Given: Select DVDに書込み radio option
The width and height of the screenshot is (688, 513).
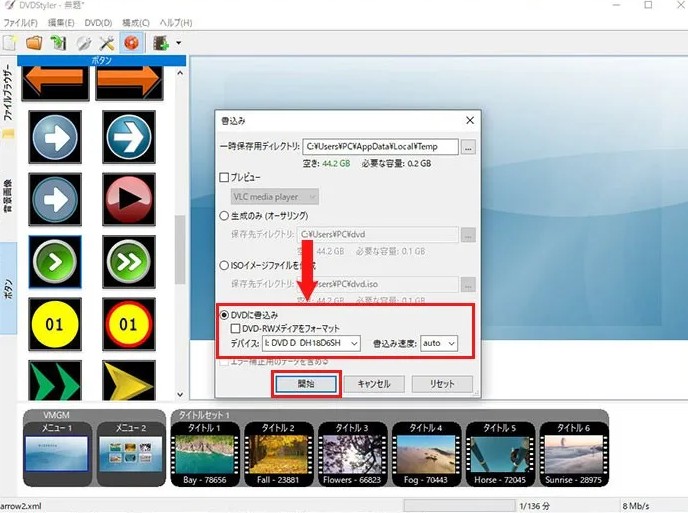Looking at the screenshot, I should (x=224, y=315).
